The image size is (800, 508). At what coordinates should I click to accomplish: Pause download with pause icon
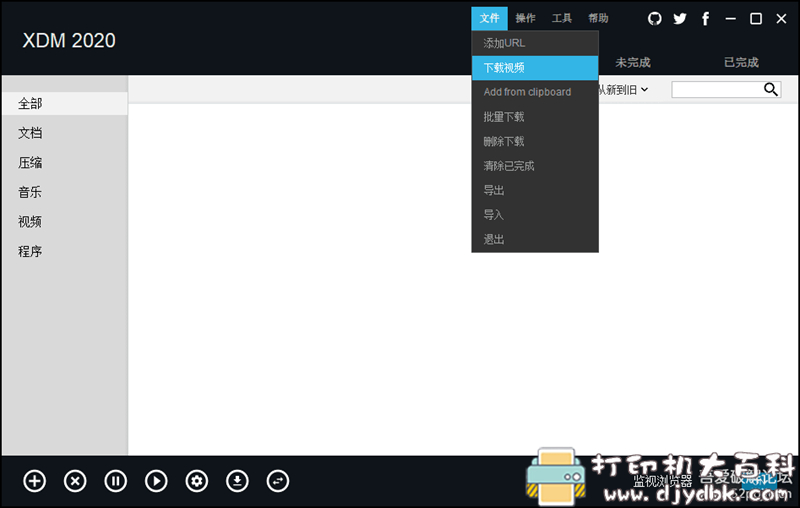pos(116,481)
